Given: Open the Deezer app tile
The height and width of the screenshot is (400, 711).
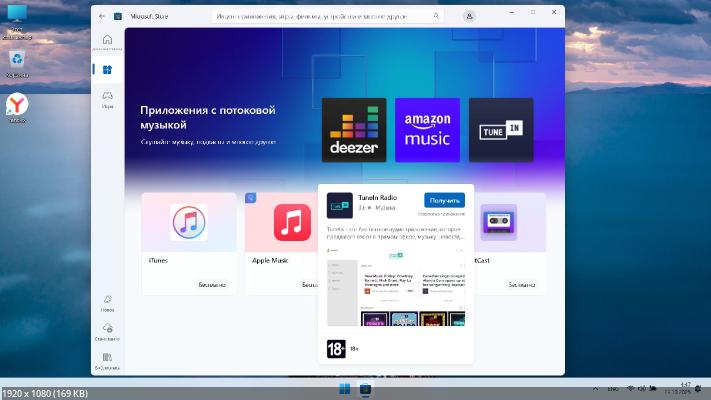Looking at the screenshot, I should [x=354, y=130].
